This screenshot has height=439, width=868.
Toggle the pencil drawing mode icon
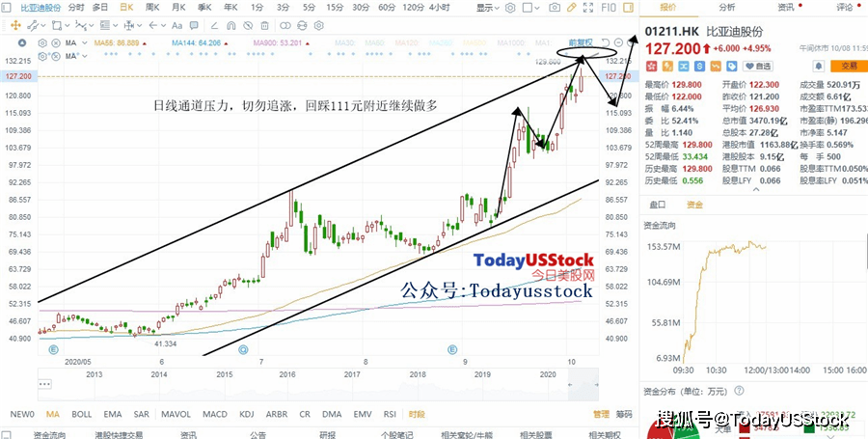point(571,8)
